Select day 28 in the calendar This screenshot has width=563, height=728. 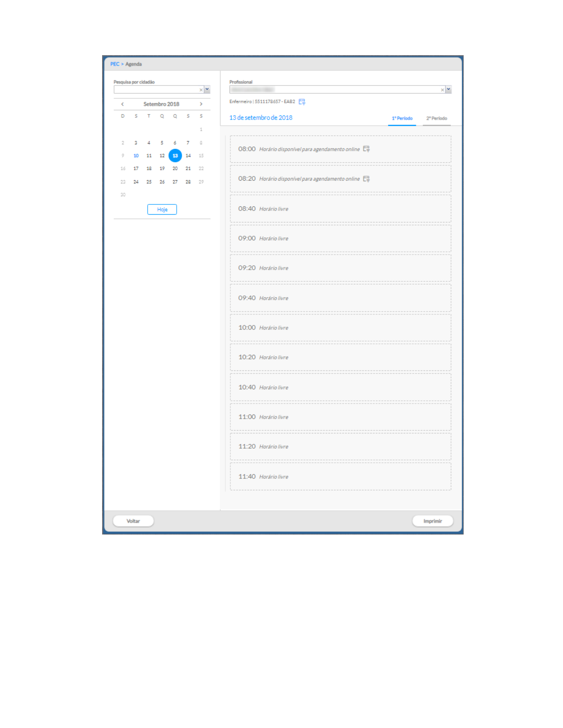pos(188,182)
